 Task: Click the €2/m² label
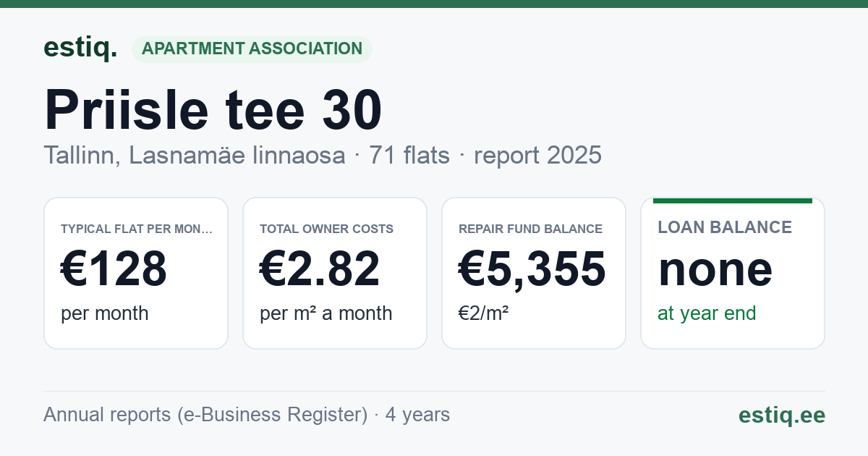tap(483, 313)
